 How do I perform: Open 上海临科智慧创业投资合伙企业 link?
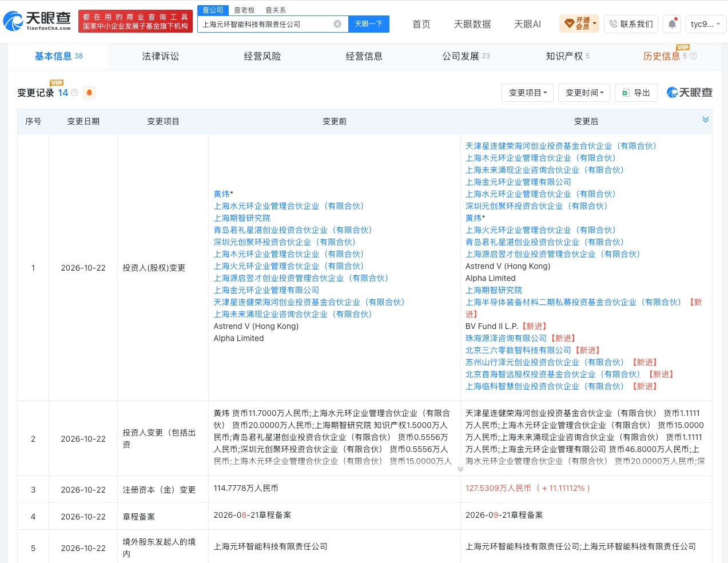(x=544, y=386)
